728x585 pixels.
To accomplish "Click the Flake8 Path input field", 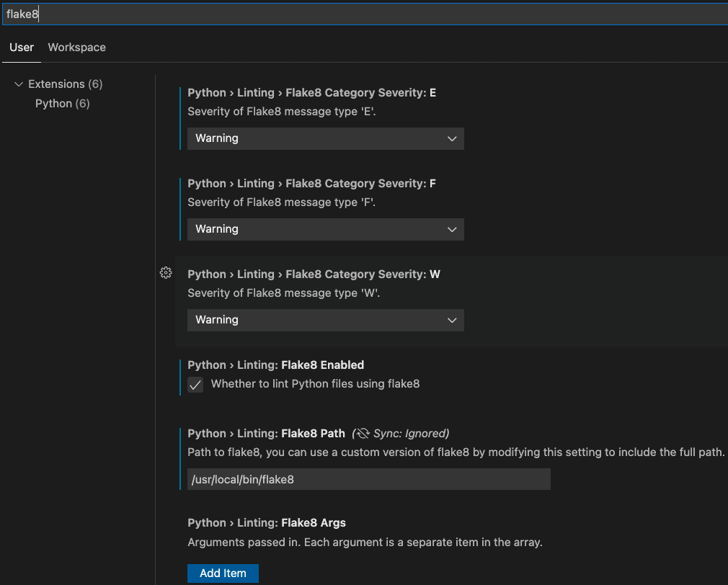I will tap(368, 479).
